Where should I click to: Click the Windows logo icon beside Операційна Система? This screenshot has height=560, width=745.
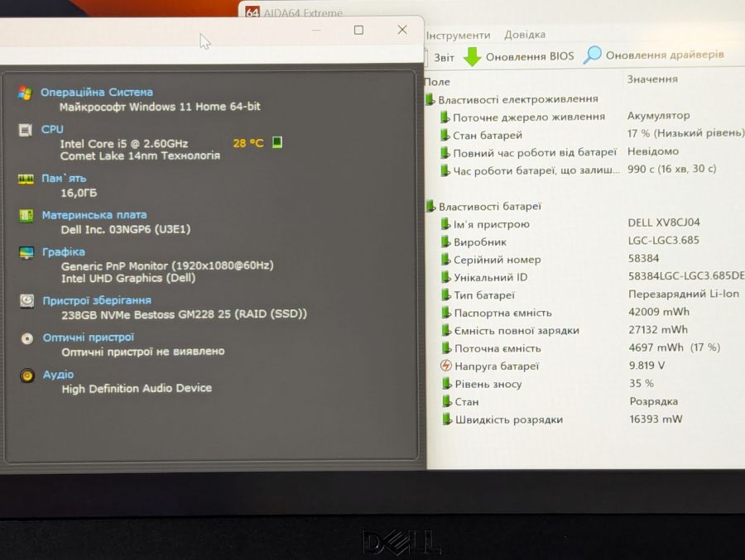(x=24, y=93)
